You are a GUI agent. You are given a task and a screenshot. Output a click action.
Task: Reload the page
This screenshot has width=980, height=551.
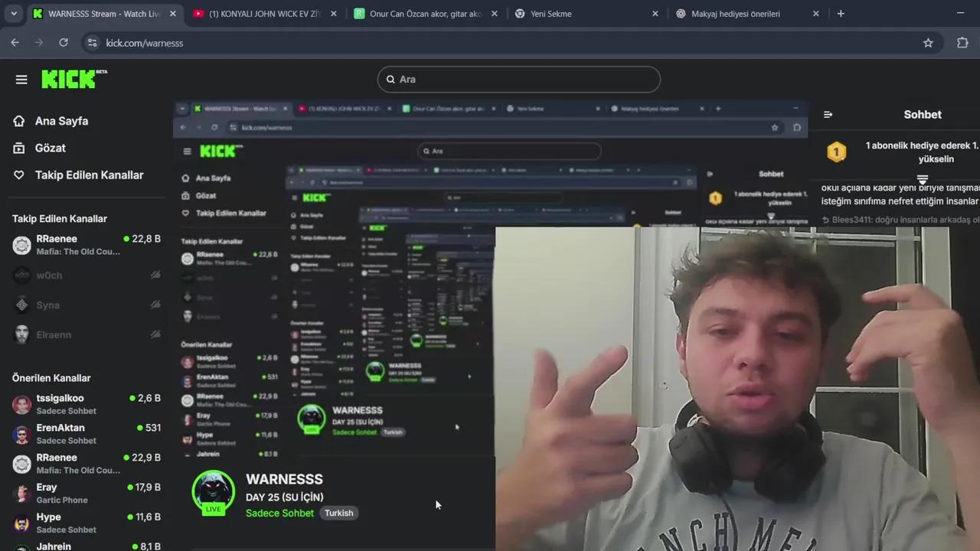point(64,43)
